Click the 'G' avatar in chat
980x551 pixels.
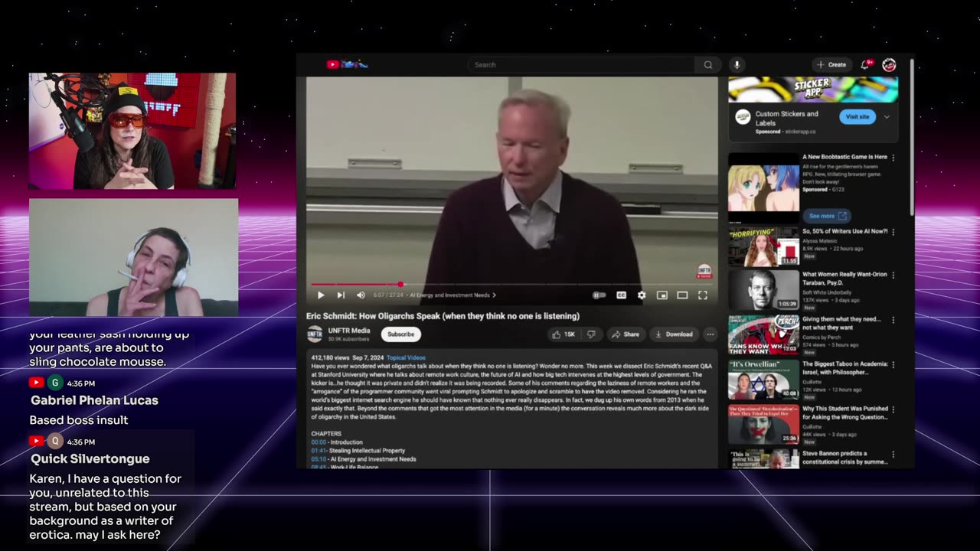[x=55, y=383]
